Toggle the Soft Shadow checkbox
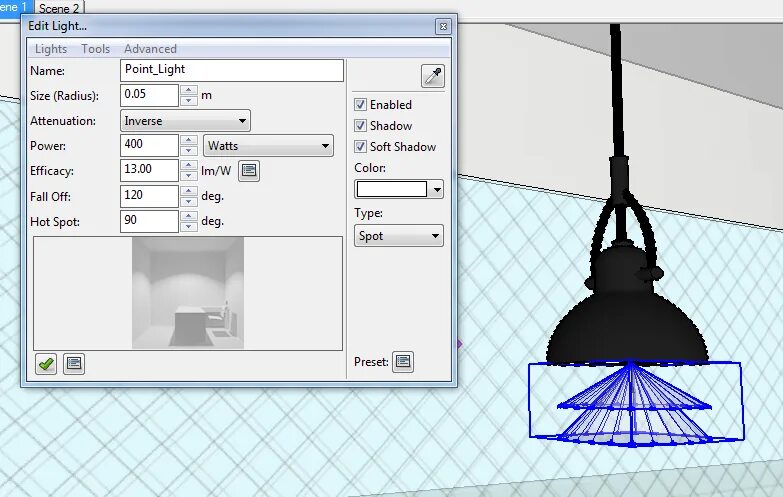This screenshot has height=497, width=783. [360, 146]
